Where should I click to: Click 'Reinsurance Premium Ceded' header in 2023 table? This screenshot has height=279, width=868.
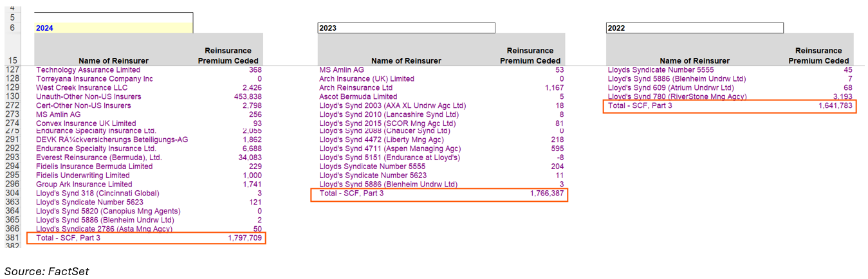coord(530,55)
